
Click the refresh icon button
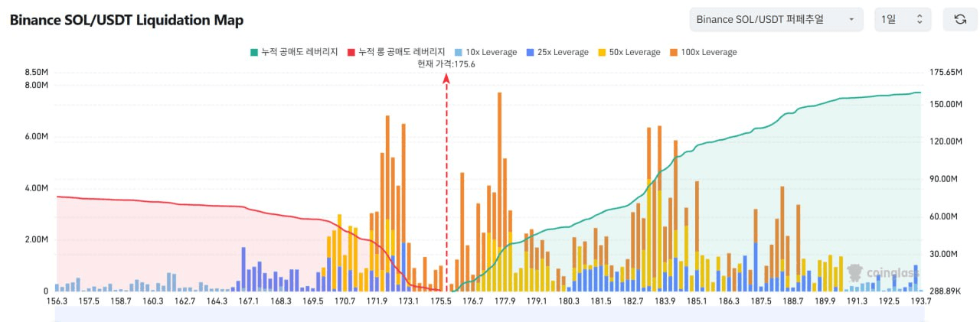pyautogui.click(x=960, y=19)
